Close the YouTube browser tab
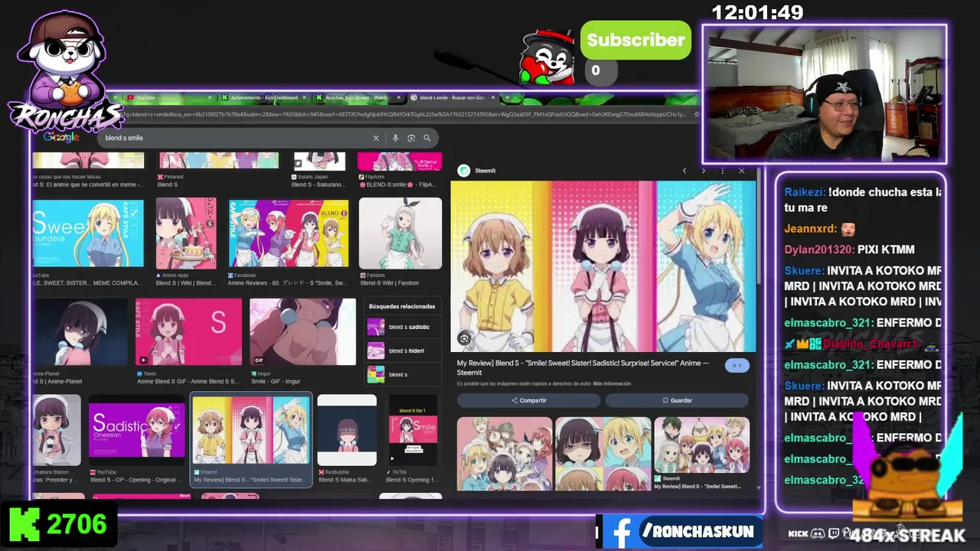This screenshot has width=980, height=551. coord(210,98)
